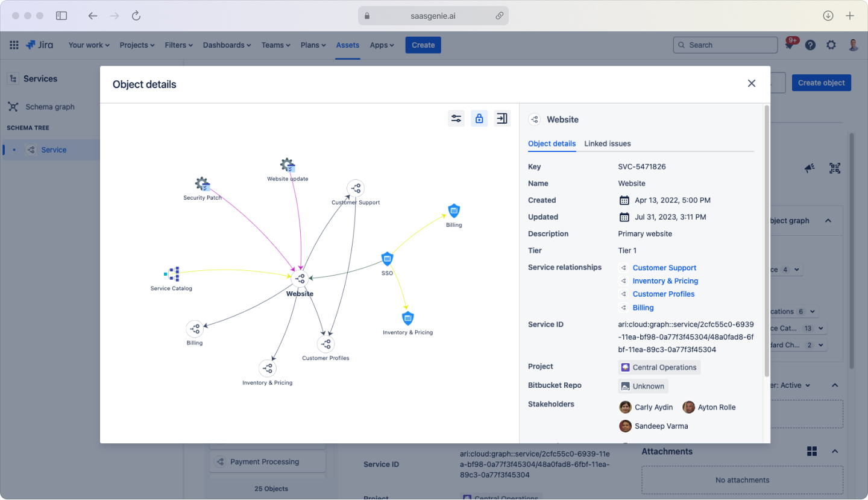The image size is (868, 500).
Task: Switch to the Linked issues tab
Action: [607, 144]
